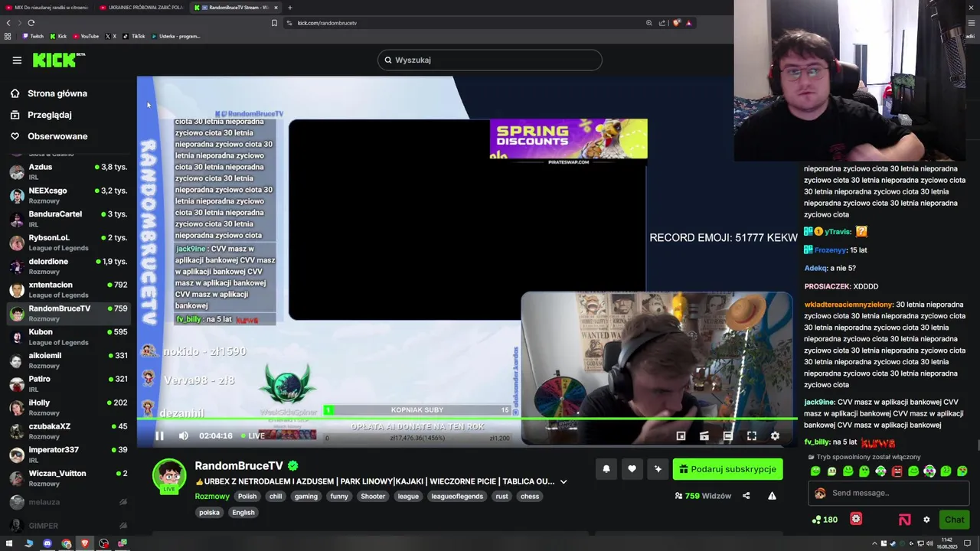Open Kubon channel in sidebar
This screenshot has height=551, width=980.
pos(68,337)
